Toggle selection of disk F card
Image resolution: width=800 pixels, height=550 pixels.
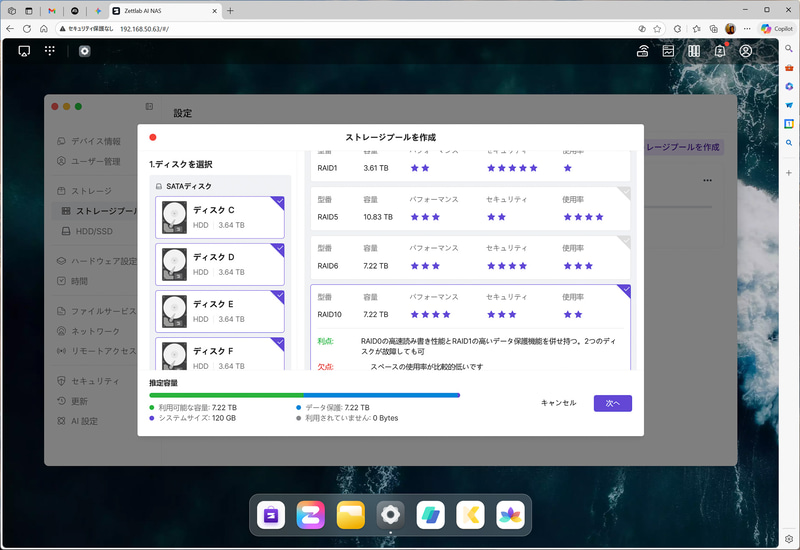[x=220, y=354]
